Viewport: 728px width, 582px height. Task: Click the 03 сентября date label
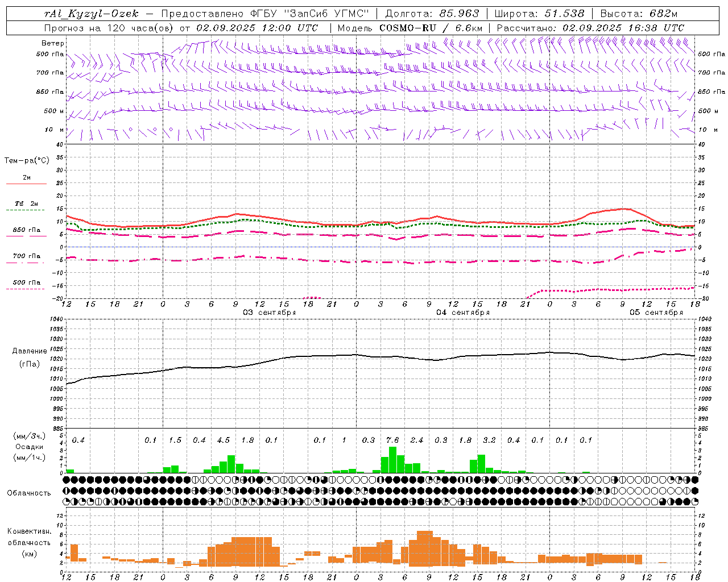(270, 313)
